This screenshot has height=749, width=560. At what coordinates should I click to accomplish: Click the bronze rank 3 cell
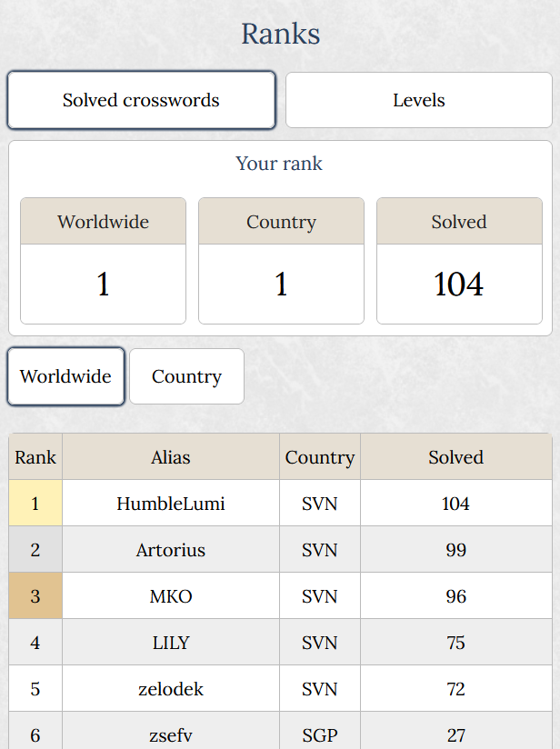[x=35, y=596]
